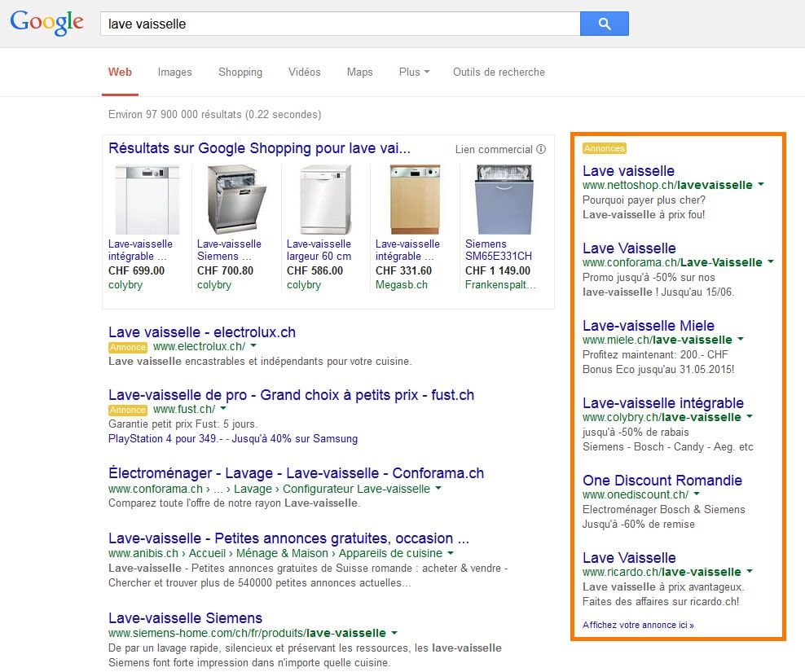The image size is (805, 672).
Task: Expand the www.anibis.ch URL dropdown arrow
Action: tap(451, 553)
